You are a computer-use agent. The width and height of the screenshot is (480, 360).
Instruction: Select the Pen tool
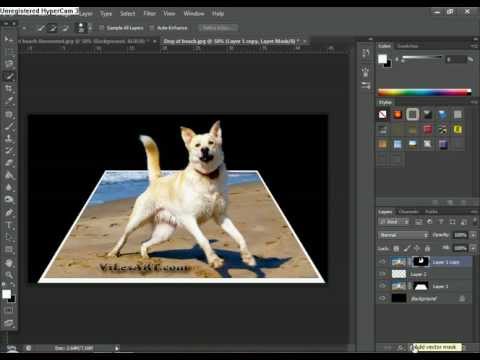(9, 213)
